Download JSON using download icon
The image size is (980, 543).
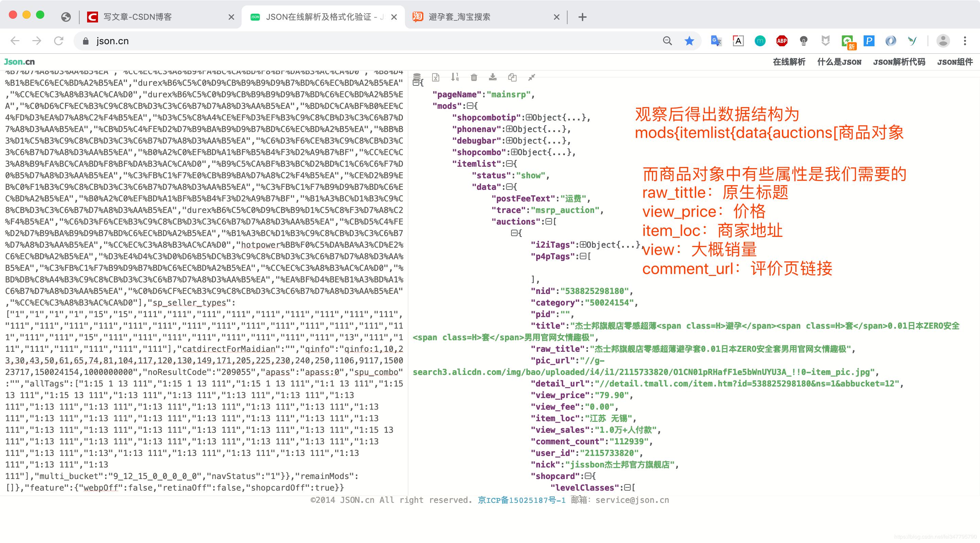coord(493,77)
